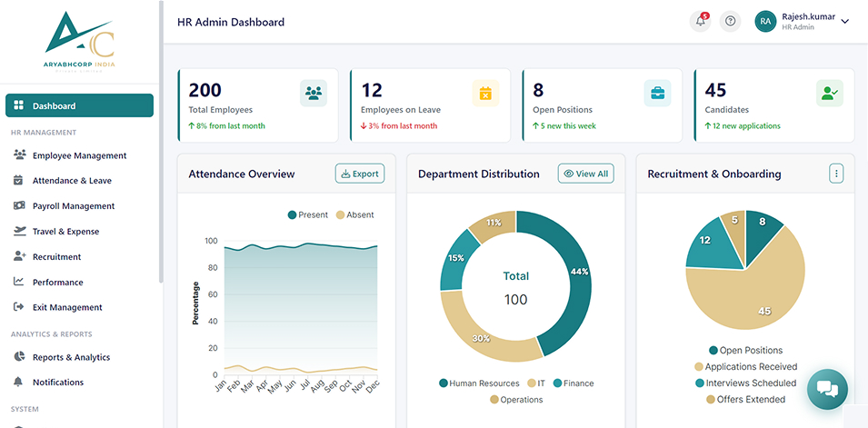
Task: Open the RA user avatar menu
Action: point(765,22)
